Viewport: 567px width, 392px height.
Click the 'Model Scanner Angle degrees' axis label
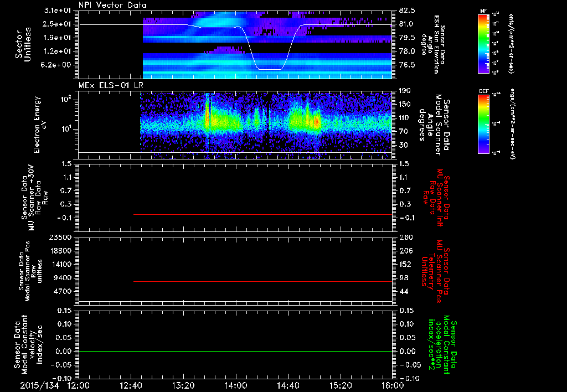434,125
